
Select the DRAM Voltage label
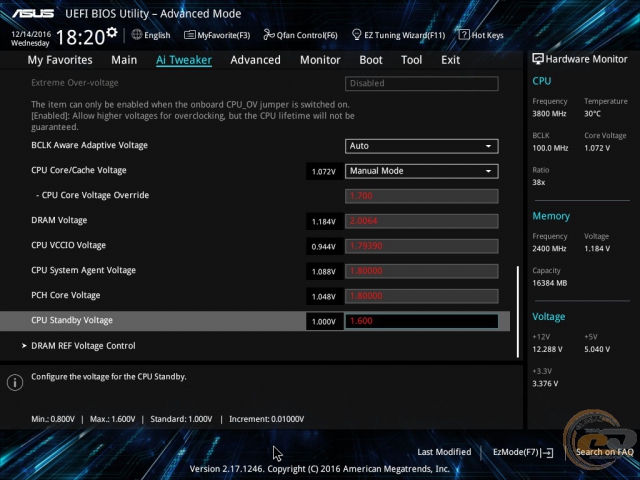pyautogui.click(x=59, y=220)
